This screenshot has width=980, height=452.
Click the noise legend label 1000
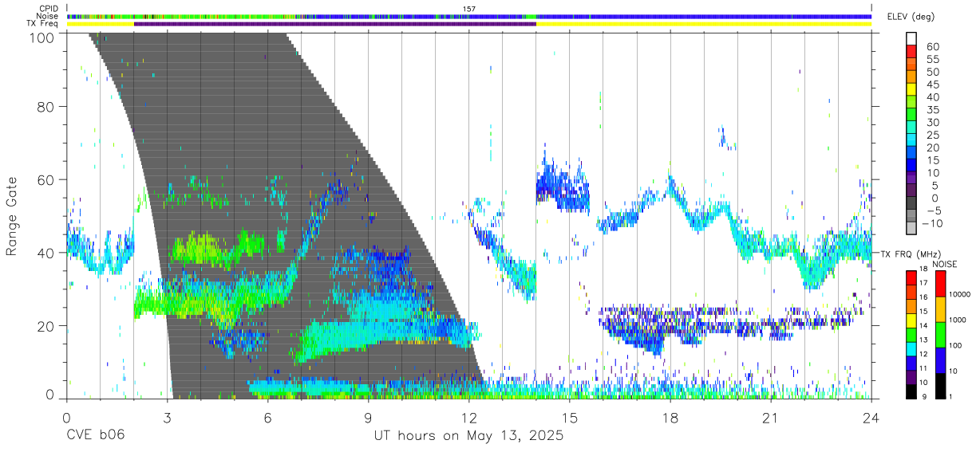(x=959, y=320)
